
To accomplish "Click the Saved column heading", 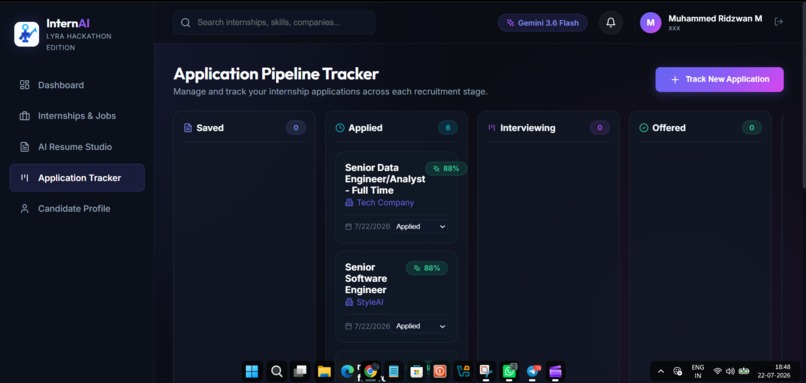I will [210, 128].
